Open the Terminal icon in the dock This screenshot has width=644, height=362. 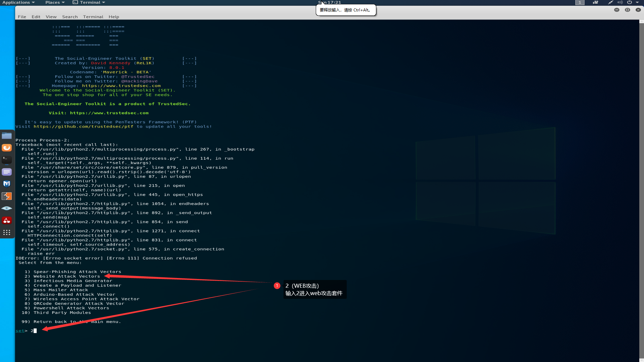[x=7, y=160]
